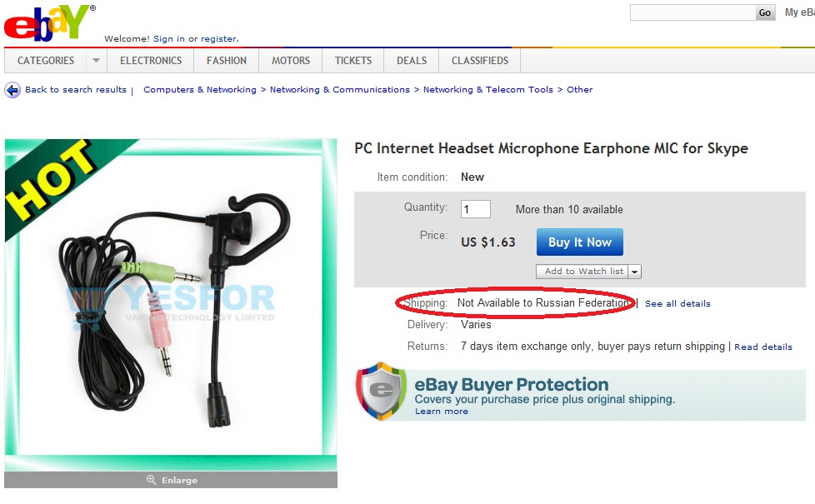Click the headset product thumbnail image
This screenshot has width=815, height=504.
(171, 304)
